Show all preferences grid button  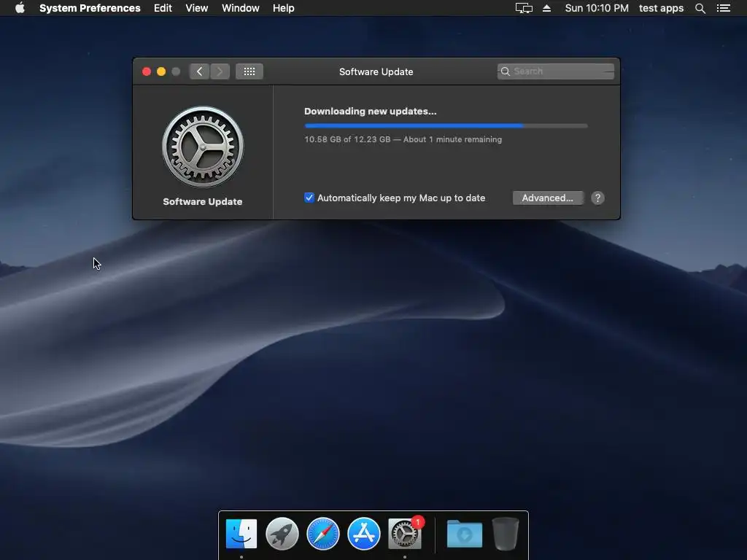pos(249,71)
